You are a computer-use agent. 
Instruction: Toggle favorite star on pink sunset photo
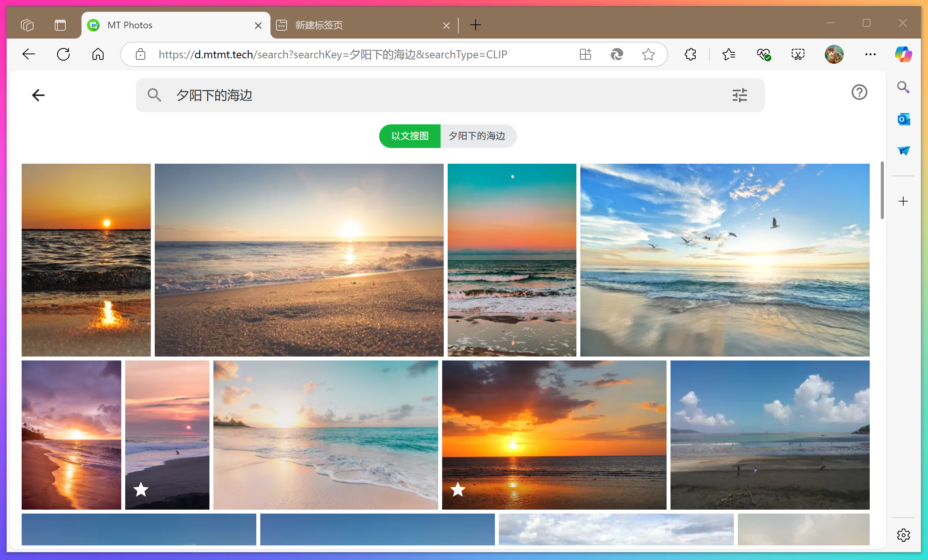pos(141,490)
